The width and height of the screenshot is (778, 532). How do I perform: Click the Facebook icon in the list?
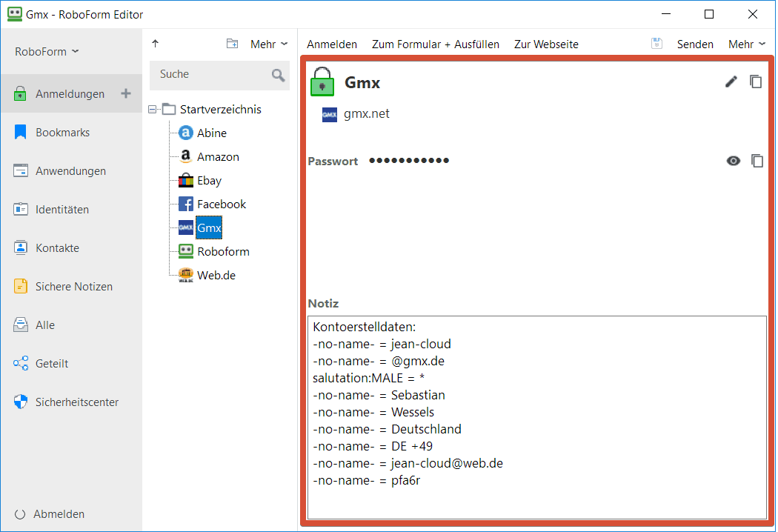point(185,204)
